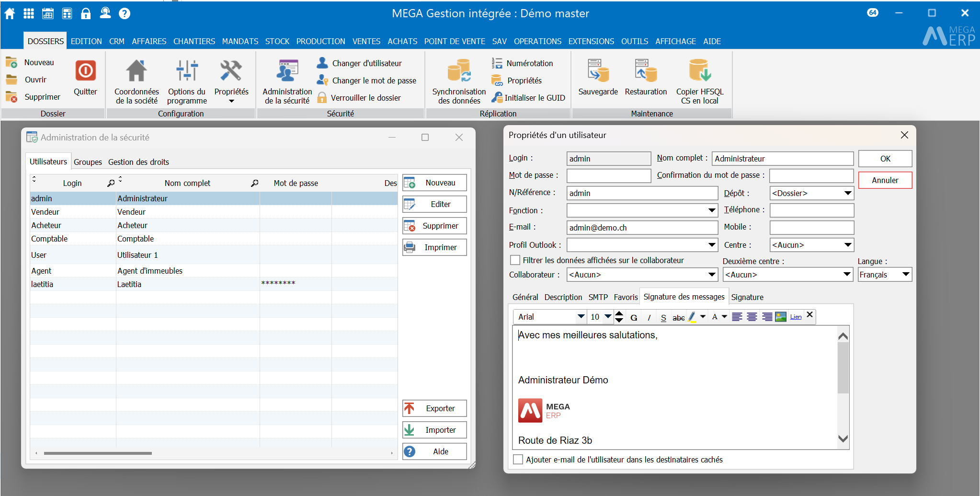Click the support agent headset icon
Screen dimensions: 980x496
tap(105, 13)
